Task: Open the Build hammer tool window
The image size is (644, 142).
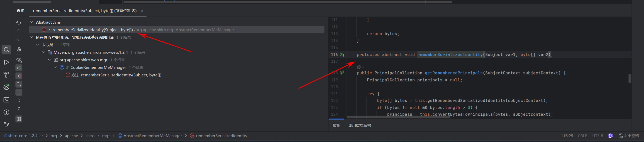Action: [x=6, y=75]
